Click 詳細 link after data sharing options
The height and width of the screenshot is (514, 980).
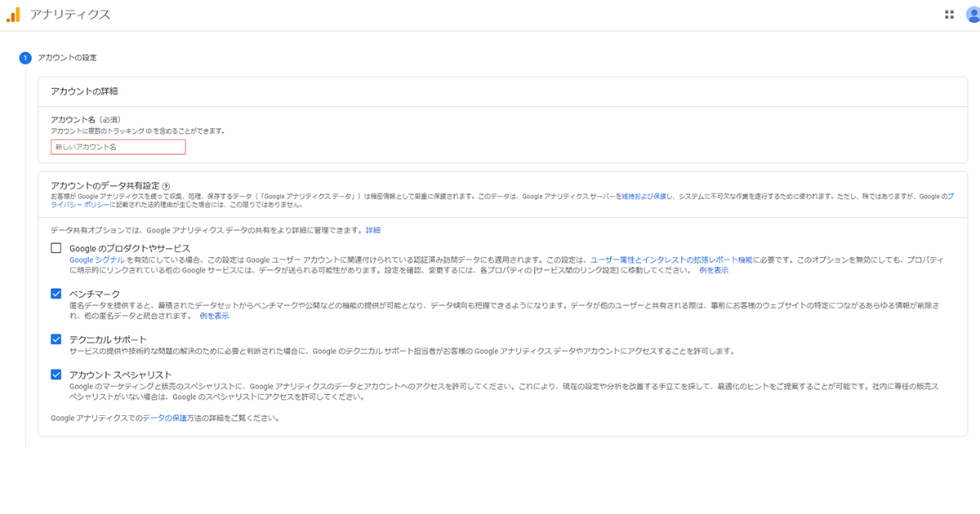(372, 231)
